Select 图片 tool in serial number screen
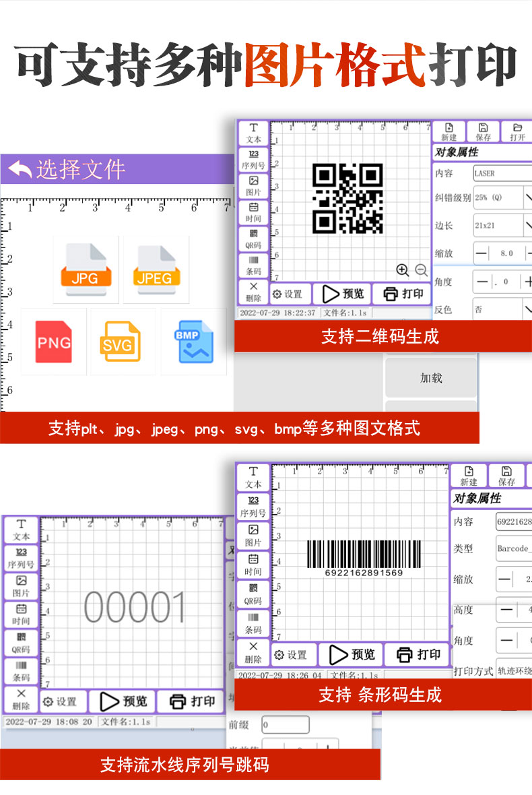532x795 pixels. [x=21, y=587]
